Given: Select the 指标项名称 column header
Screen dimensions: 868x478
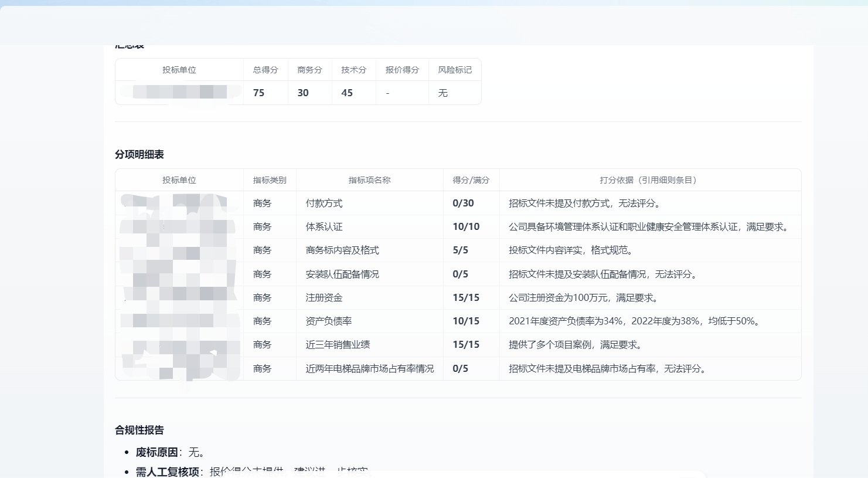Looking at the screenshot, I should click(369, 180).
